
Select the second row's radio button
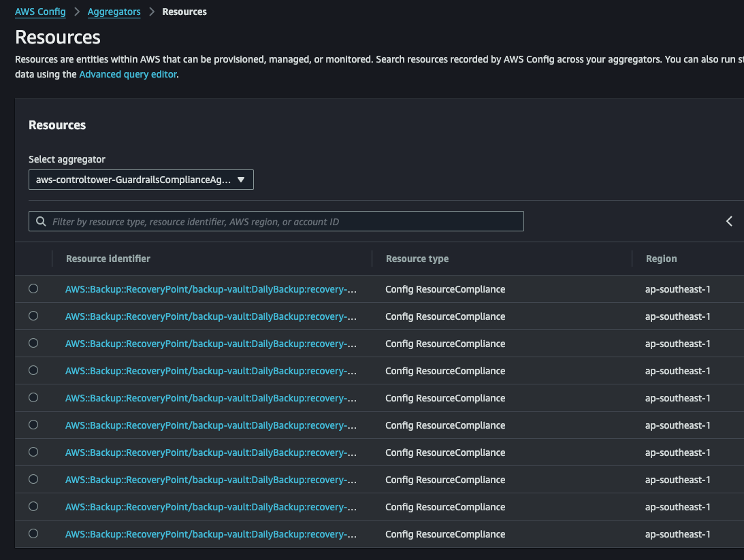tap(33, 316)
